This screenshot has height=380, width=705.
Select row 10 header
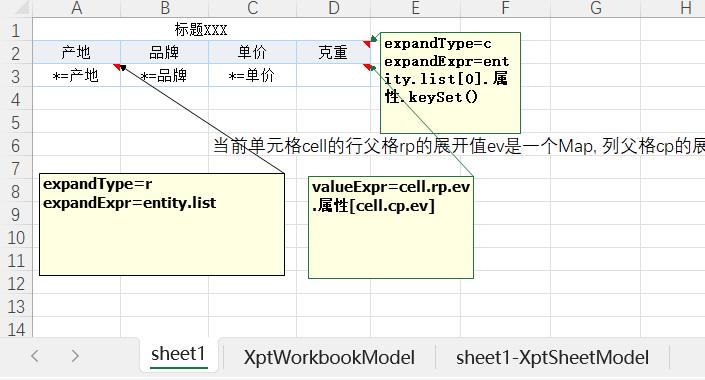point(16,237)
